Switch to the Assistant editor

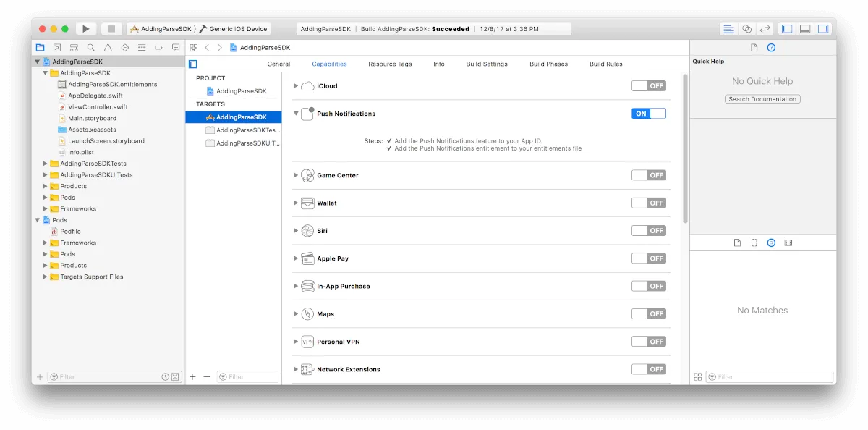click(746, 29)
